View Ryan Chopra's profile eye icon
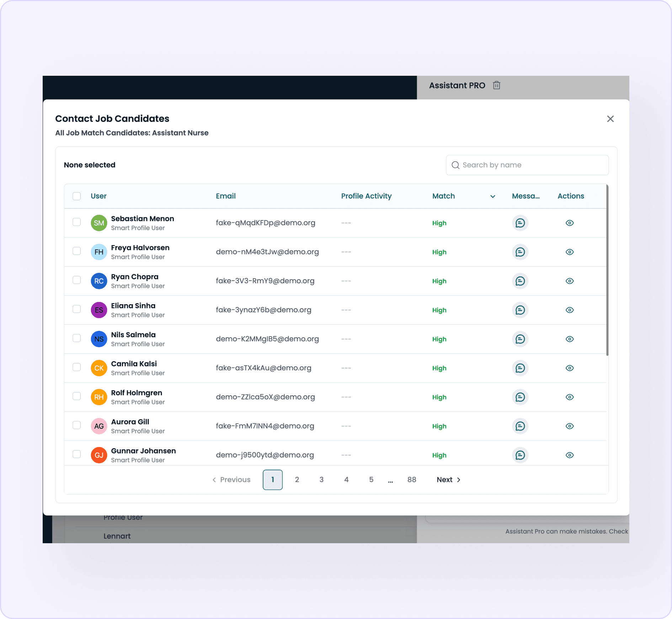This screenshot has width=672, height=619. (570, 281)
